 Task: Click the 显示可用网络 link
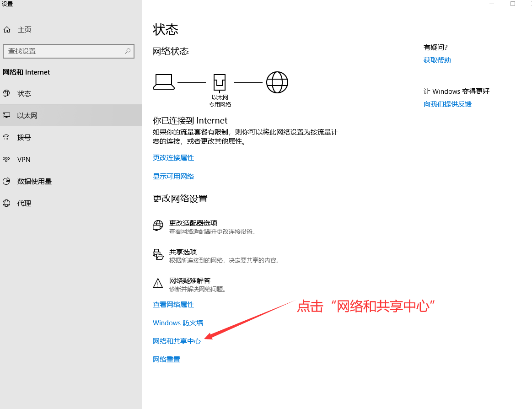coord(173,177)
